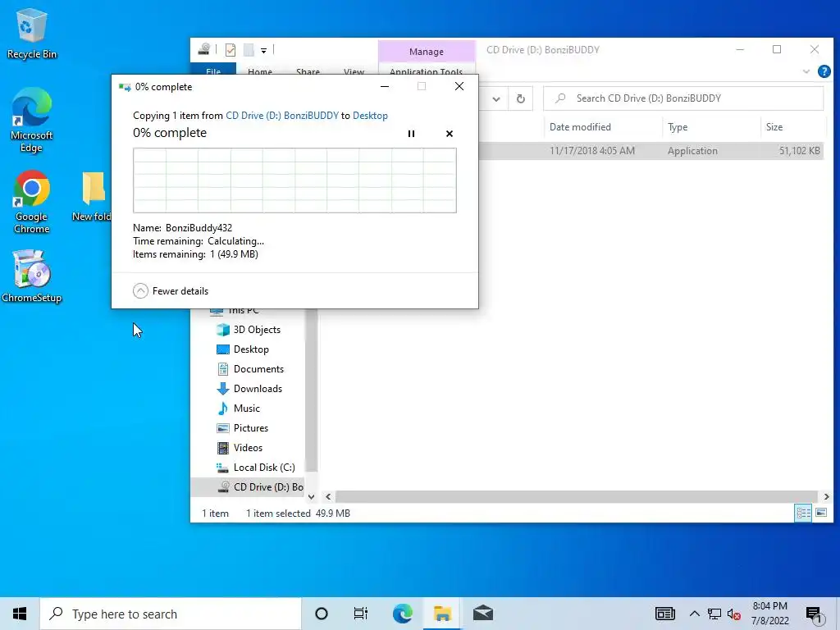Screen dimensions: 840x630
Task: Switch to File Explorer on the taskbar
Action: tap(442, 614)
